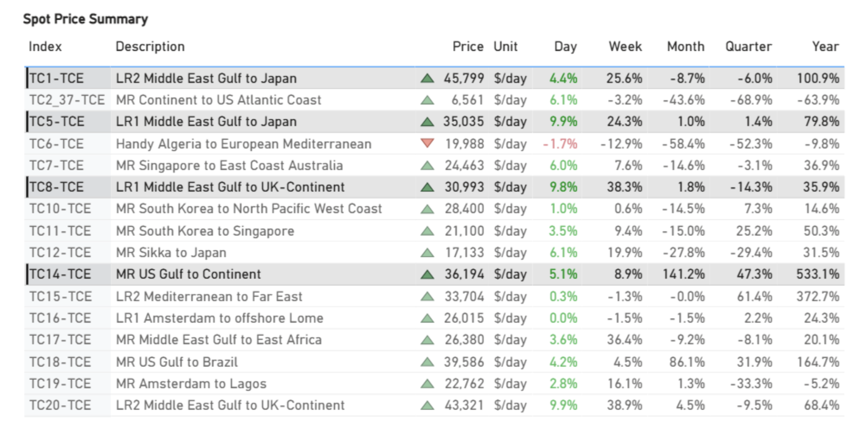Click the up arrow beside price 35,035
The image size is (868, 440).
point(427,122)
